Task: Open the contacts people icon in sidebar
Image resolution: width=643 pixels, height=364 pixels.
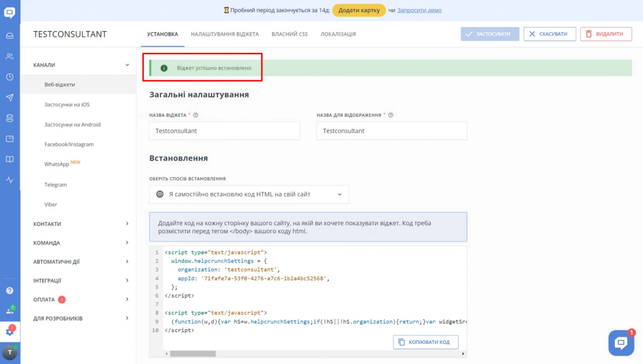Action: 10,56
